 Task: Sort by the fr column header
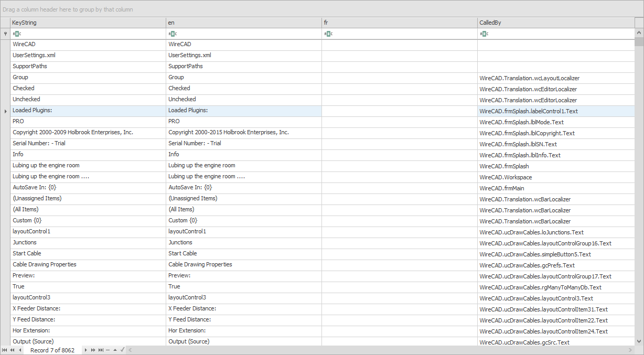click(x=400, y=23)
